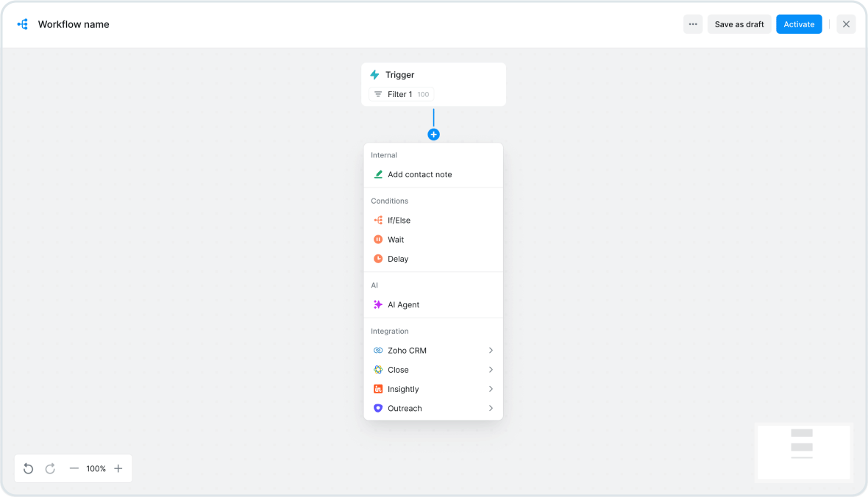The width and height of the screenshot is (868, 497).
Task: Click the blue plus node connector
Action: click(x=433, y=134)
